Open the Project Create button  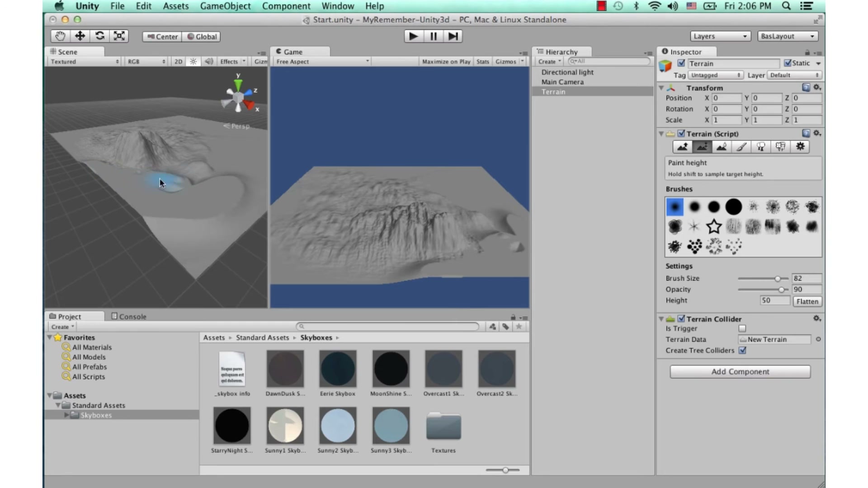(x=62, y=327)
